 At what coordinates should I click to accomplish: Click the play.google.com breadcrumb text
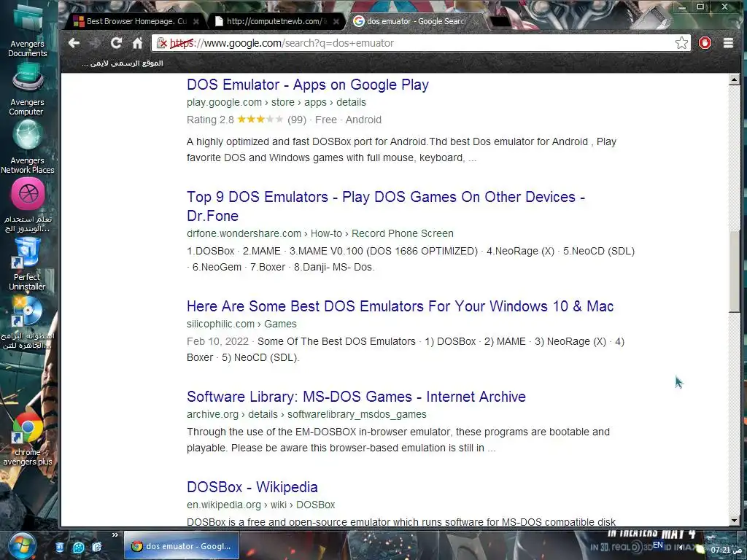(x=276, y=102)
